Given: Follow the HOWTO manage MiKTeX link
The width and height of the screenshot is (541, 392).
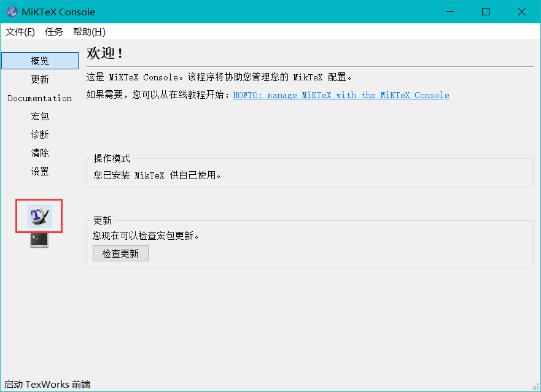Looking at the screenshot, I should pos(341,95).
